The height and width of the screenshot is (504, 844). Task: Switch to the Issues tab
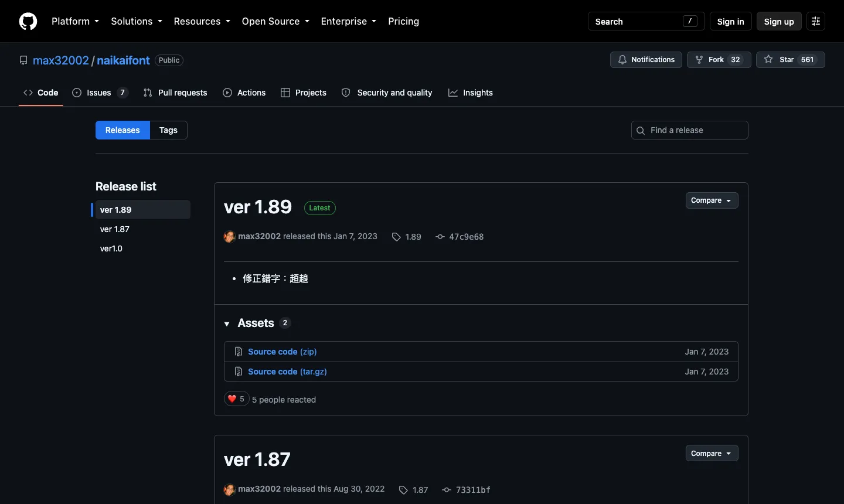(x=100, y=93)
